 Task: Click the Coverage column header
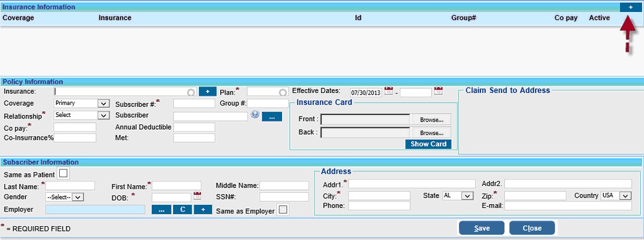pos(19,18)
